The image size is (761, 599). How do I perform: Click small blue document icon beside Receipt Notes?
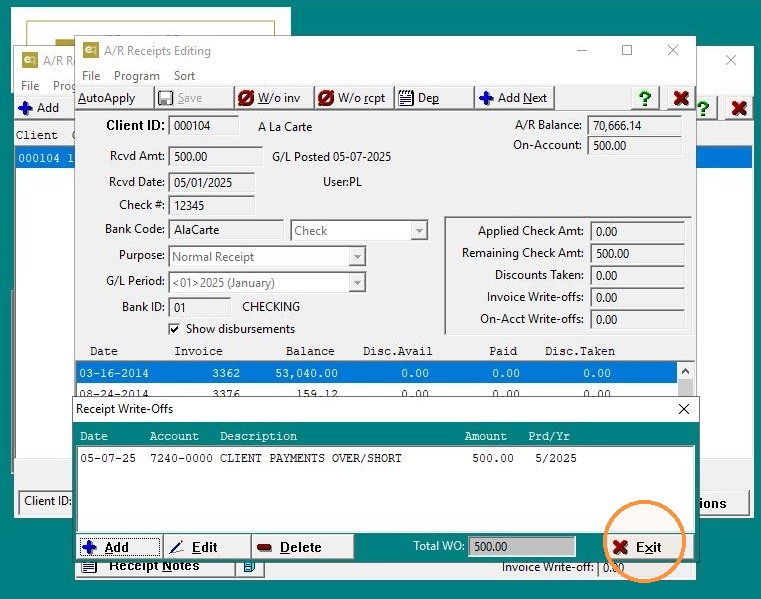coord(249,567)
